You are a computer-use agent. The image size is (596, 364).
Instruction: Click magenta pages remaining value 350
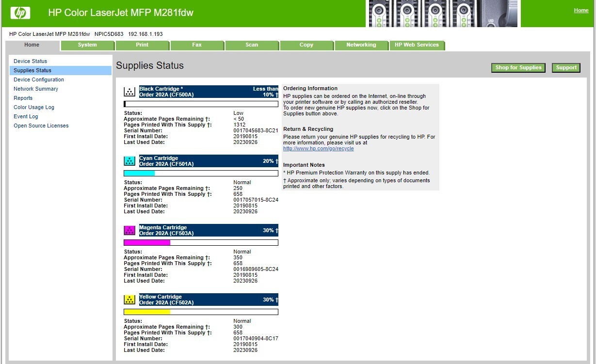click(x=238, y=258)
